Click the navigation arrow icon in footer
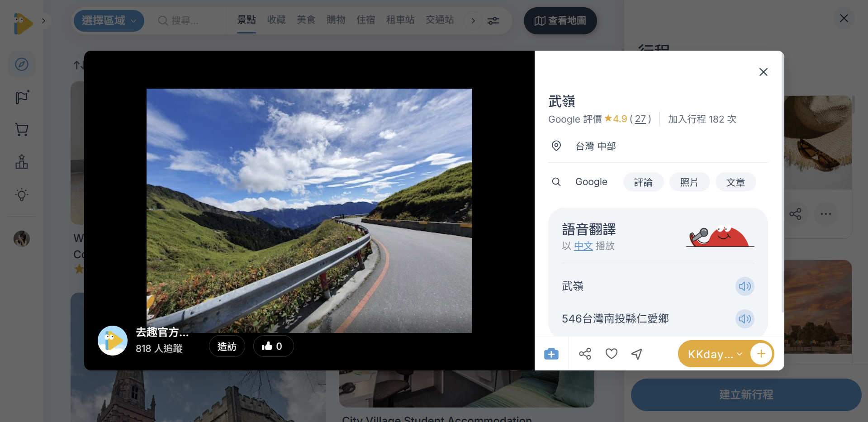The image size is (868, 422). click(x=637, y=354)
